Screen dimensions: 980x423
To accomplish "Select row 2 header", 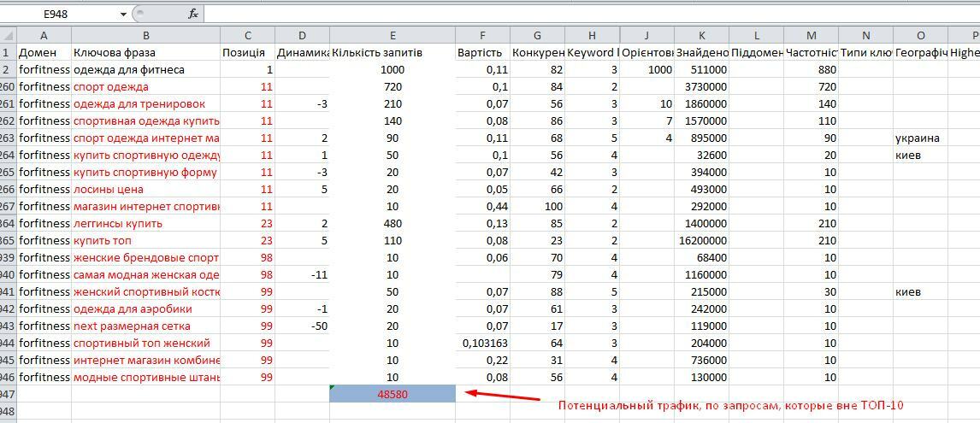I will tap(9, 70).
